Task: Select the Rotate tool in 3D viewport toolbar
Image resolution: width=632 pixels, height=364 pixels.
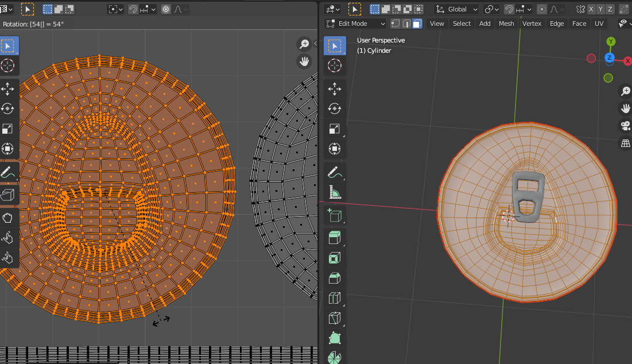Action: tap(335, 109)
